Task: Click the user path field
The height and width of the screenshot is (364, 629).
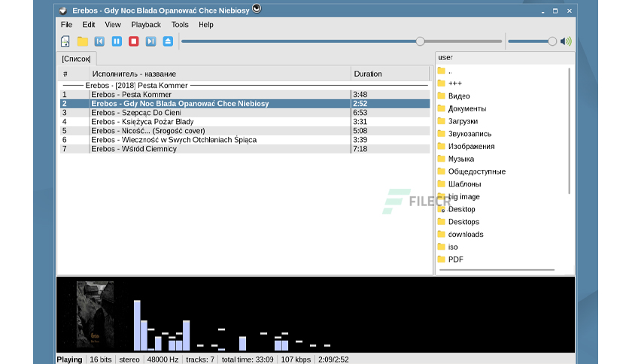Action: pos(505,58)
